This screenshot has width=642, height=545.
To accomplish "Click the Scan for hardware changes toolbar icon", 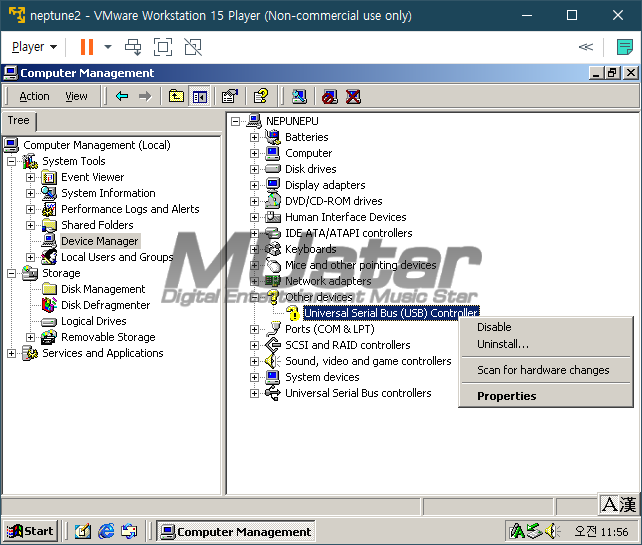I will tap(299, 97).
